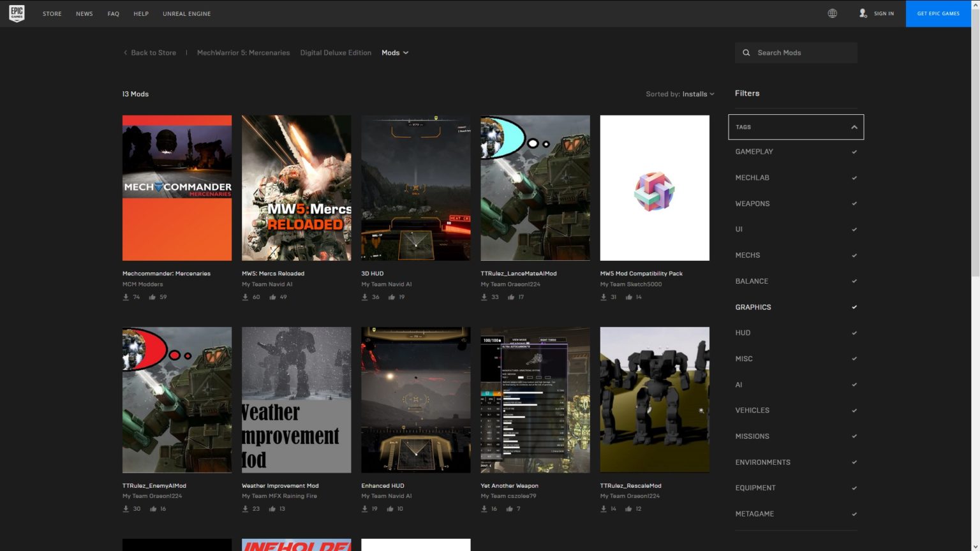Open the Yet Another Weapon mod title
The image size is (980, 551).
(509, 486)
